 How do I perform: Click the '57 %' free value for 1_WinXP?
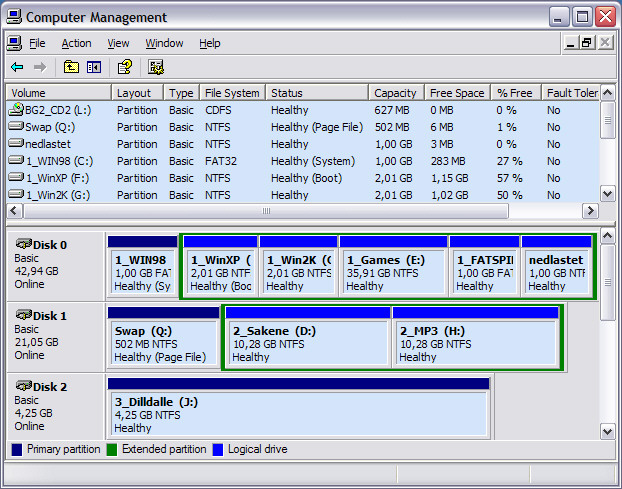pos(509,178)
